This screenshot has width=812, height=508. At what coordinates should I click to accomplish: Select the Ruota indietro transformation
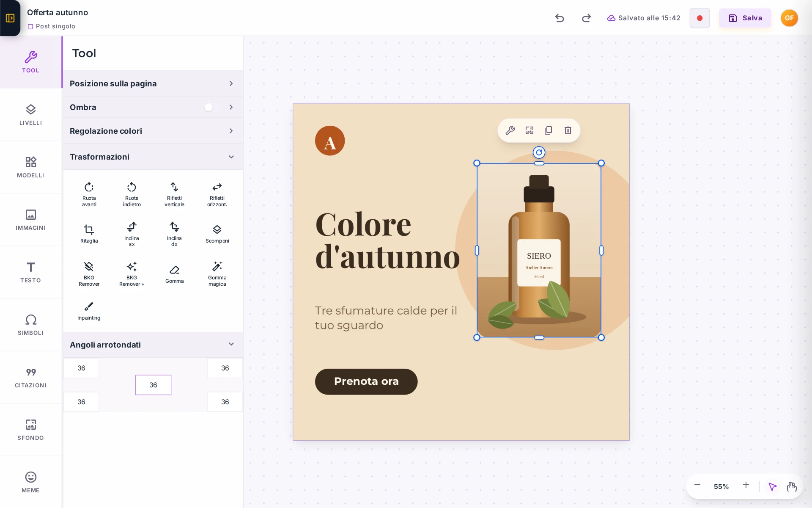132,194
